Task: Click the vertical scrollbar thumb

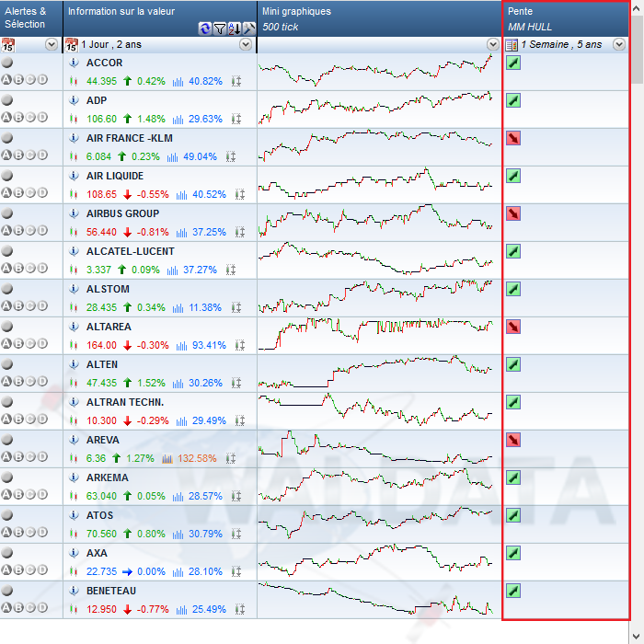Action: pos(638,50)
